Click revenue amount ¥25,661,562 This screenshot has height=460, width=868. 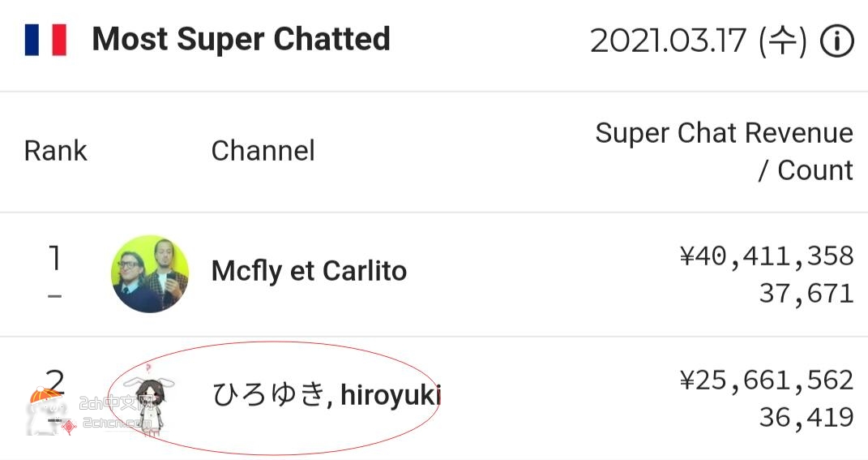tap(767, 380)
